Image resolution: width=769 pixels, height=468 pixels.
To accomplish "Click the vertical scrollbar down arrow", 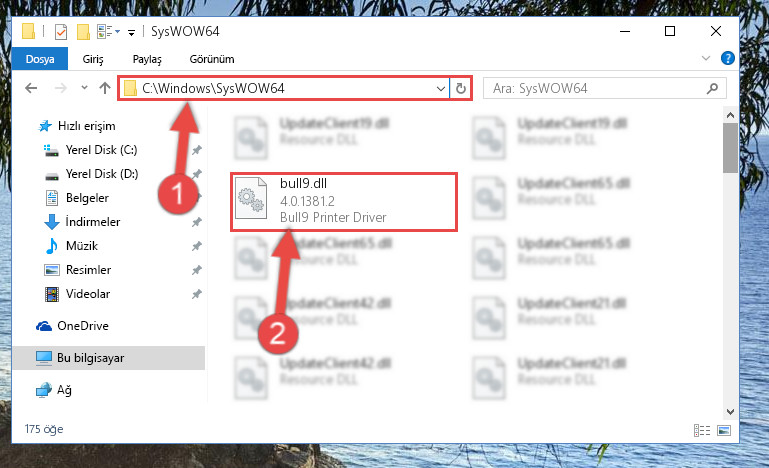I will coord(730,412).
